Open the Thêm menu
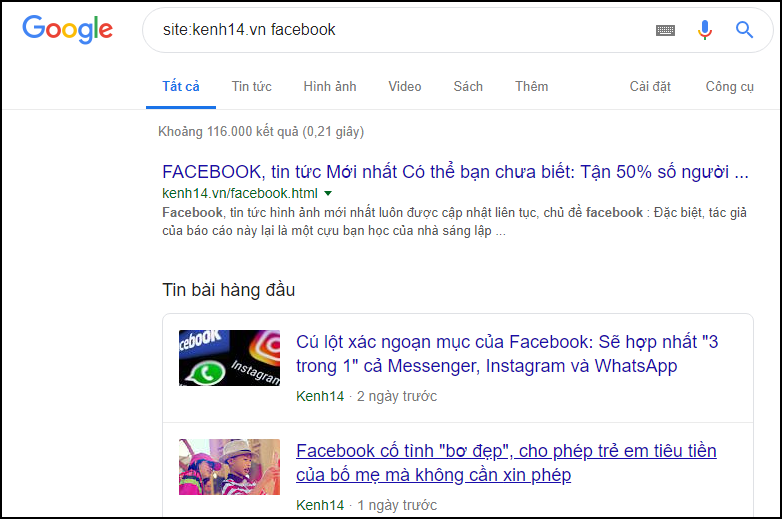This screenshot has width=782, height=519. (x=531, y=86)
